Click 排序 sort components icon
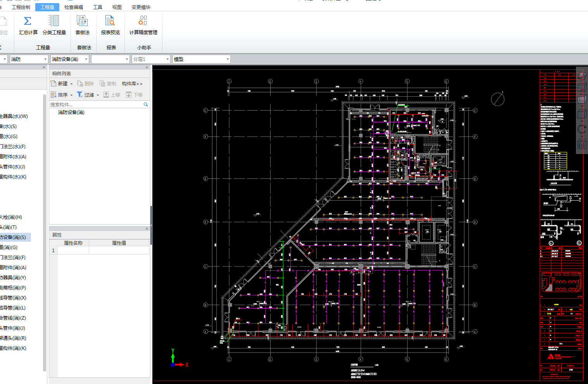 53,95
